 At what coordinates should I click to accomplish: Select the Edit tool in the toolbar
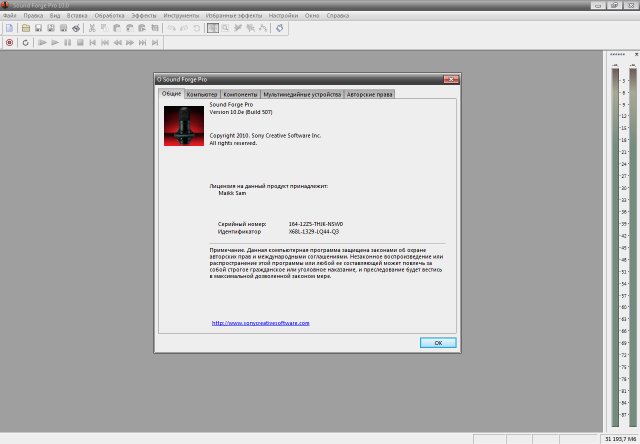[213, 28]
